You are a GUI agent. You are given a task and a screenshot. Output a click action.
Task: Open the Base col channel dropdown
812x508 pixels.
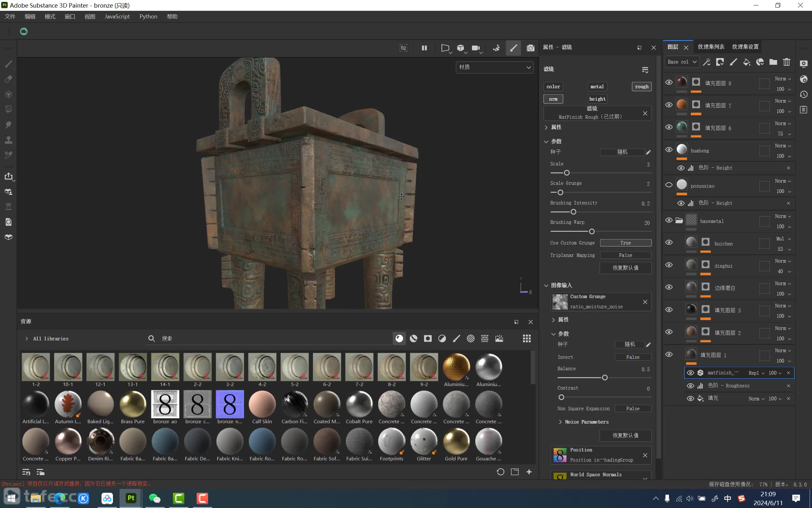tap(682, 62)
